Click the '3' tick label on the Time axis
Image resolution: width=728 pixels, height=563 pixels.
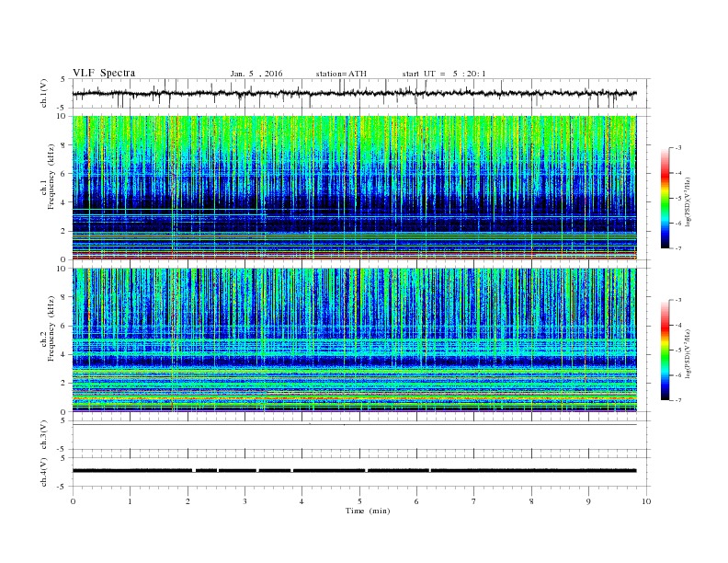(x=245, y=501)
